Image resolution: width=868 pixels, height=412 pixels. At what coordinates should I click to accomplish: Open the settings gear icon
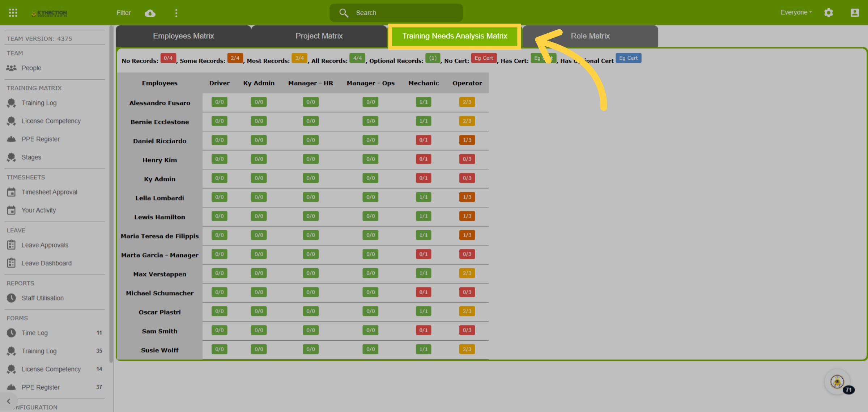[x=829, y=13]
